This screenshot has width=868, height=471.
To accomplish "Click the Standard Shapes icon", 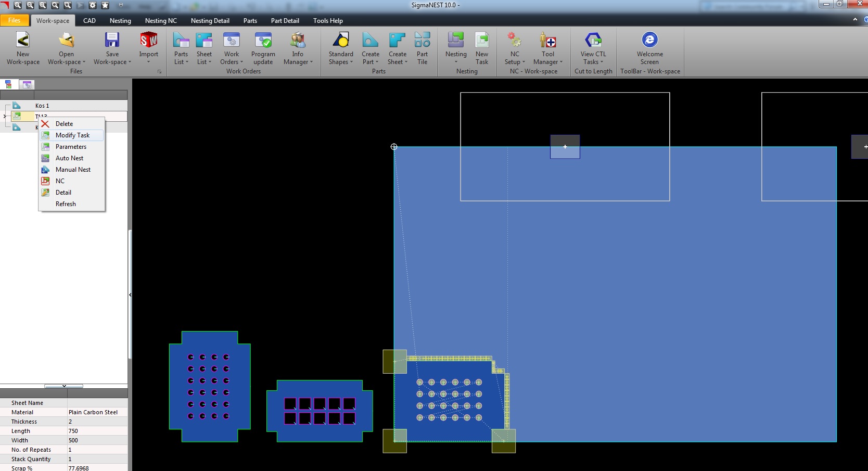I will point(341,41).
